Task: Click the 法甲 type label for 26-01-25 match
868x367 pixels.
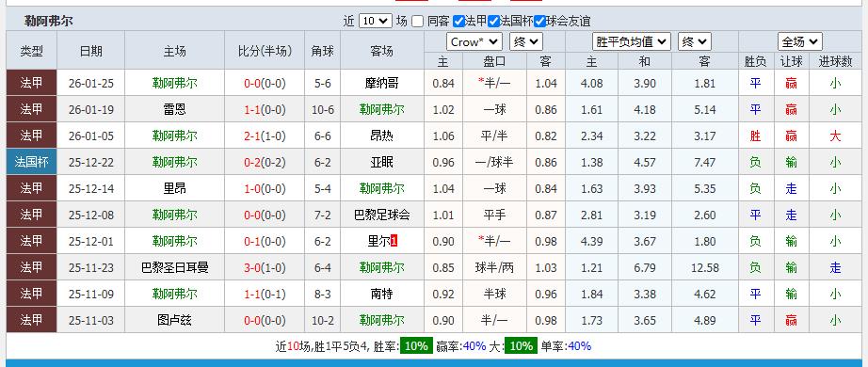Action: pos(32,83)
